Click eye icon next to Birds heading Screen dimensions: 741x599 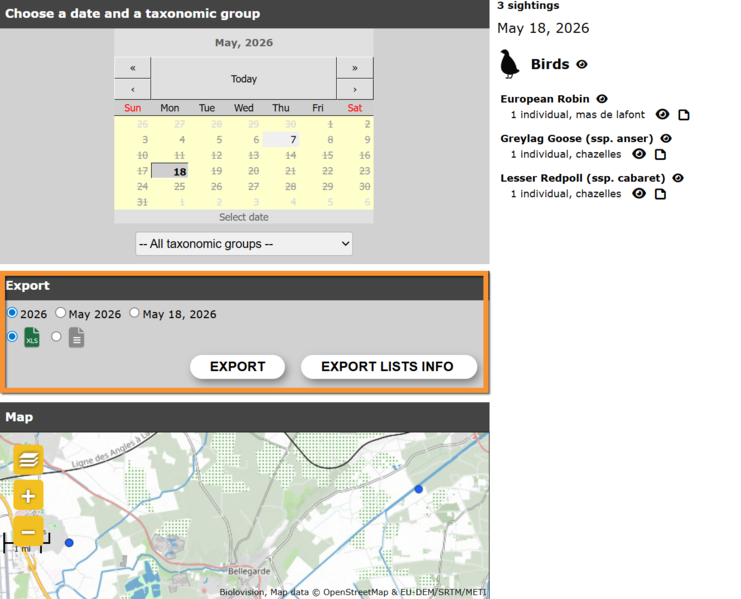[x=582, y=64]
